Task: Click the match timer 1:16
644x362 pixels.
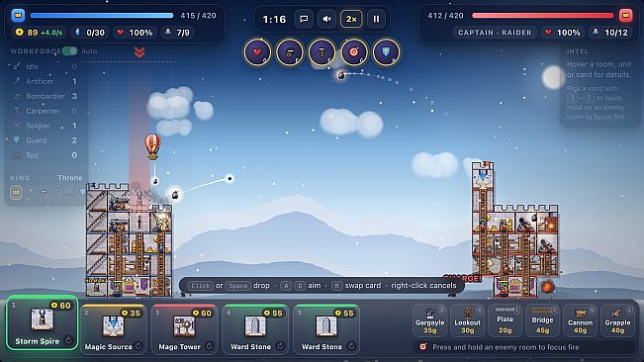Action: point(274,20)
